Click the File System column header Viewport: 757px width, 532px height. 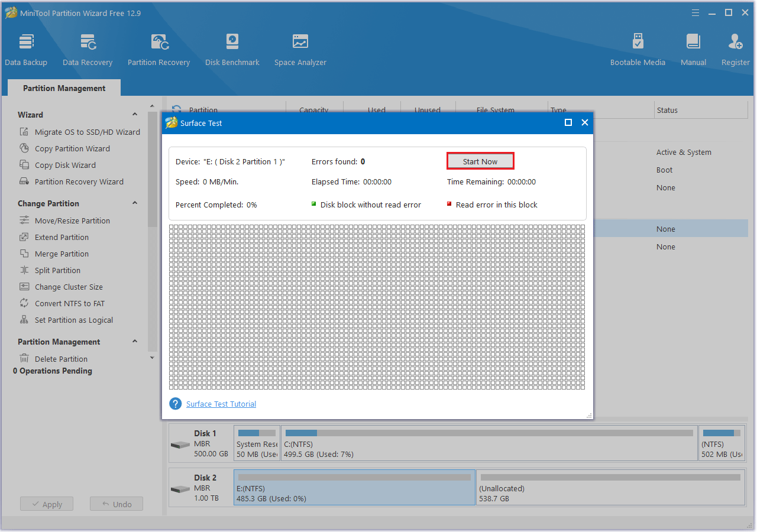[x=496, y=110]
